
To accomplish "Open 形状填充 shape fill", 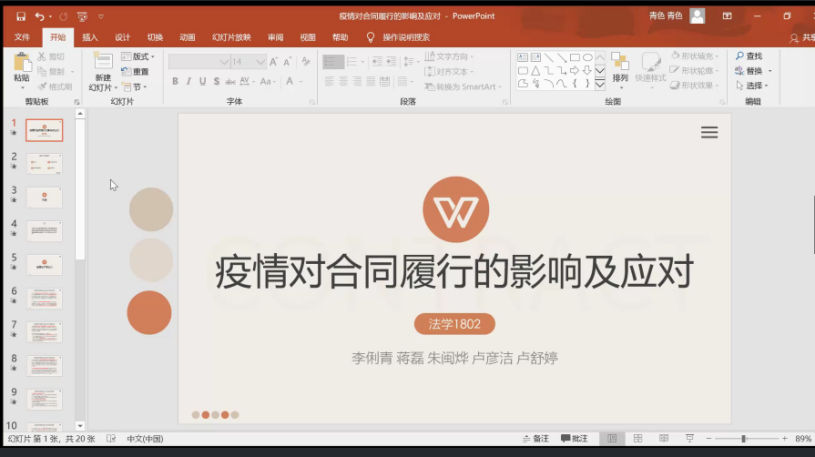I will click(x=694, y=56).
